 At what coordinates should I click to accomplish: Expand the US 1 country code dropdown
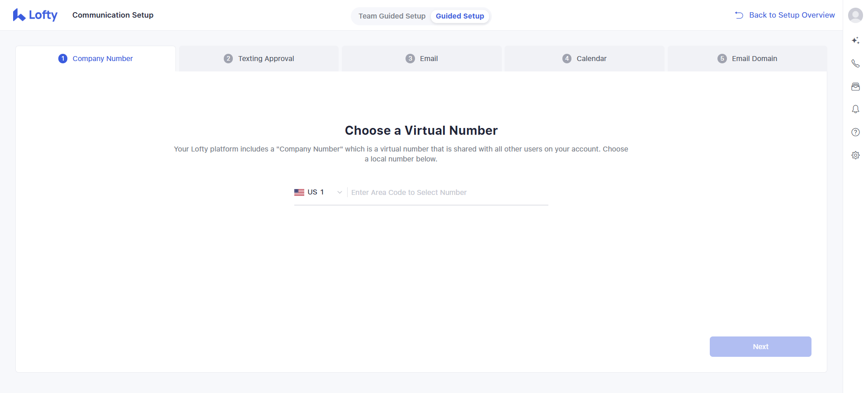pyautogui.click(x=339, y=193)
